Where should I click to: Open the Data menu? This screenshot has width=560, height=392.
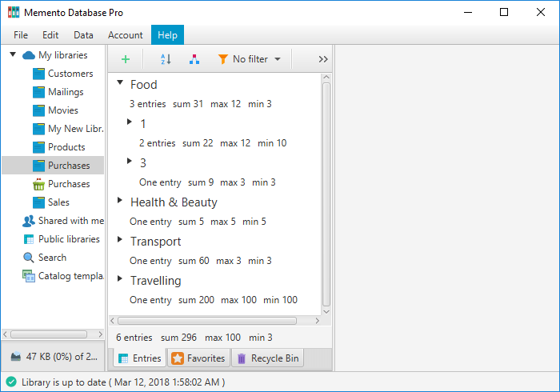coord(83,35)
